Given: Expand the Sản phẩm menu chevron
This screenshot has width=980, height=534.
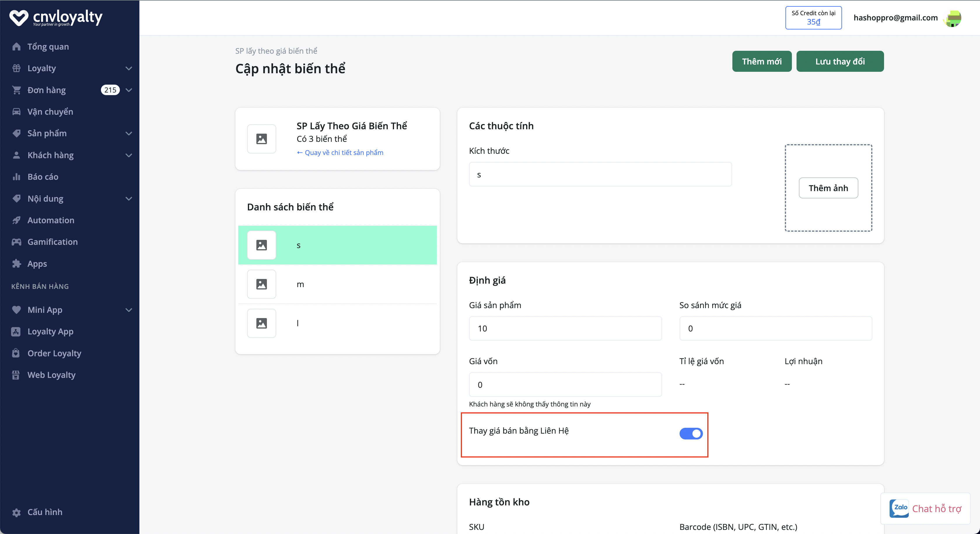Looking at the screenshot, I should 129,134.
